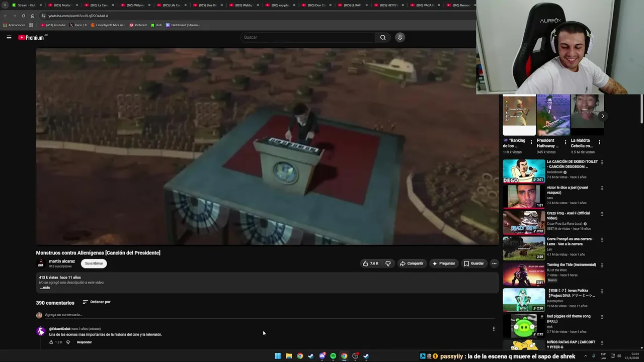Switch to the (865) Willyrex tab

pos(135,5)
